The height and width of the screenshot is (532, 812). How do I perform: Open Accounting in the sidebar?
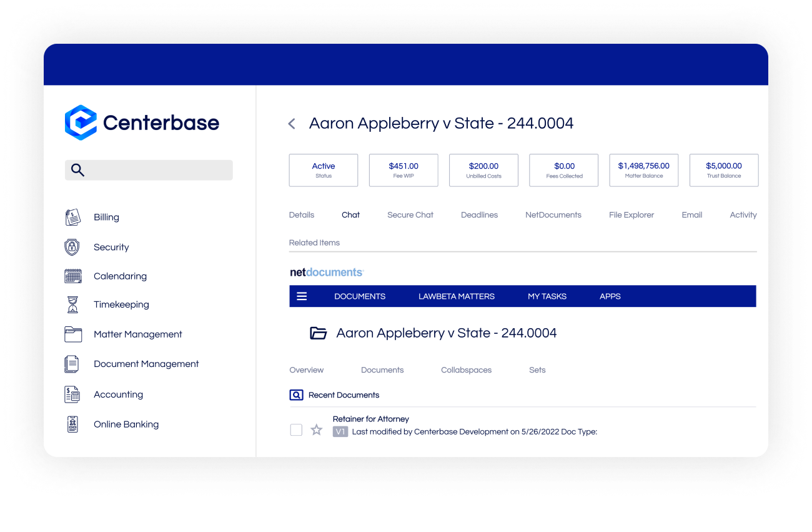tap(118, 394)
